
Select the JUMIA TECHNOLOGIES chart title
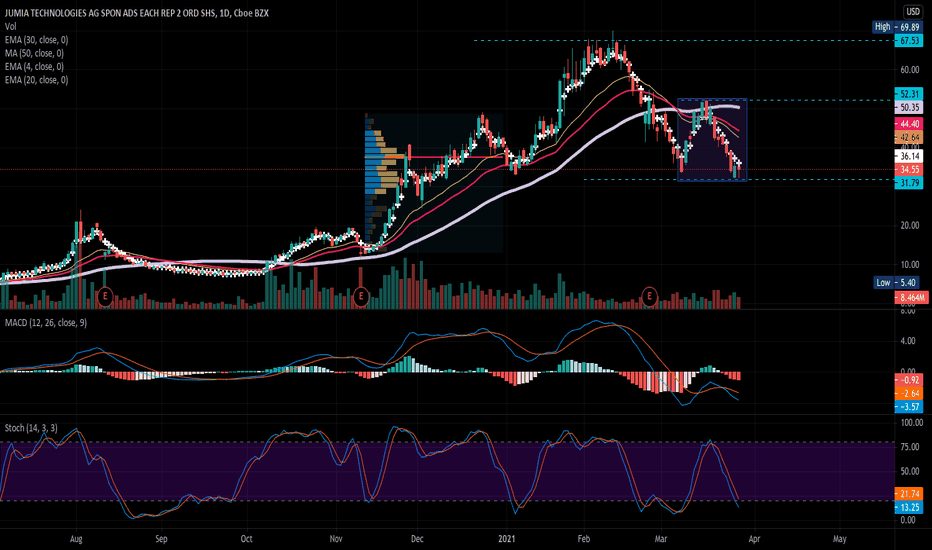[x=137, y=13]
